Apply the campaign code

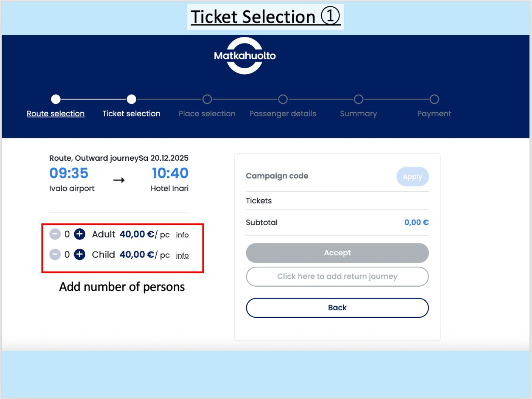[412, 177]
